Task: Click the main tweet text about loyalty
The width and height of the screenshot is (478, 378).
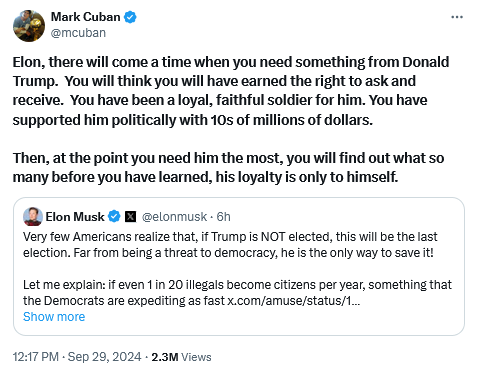Action: [x=231, y=119]
